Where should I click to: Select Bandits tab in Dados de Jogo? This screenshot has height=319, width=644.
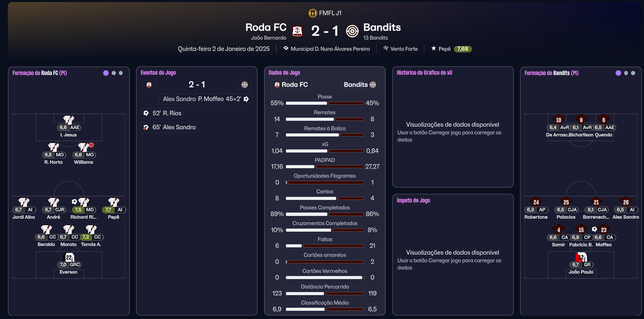(x=359, y=85)
